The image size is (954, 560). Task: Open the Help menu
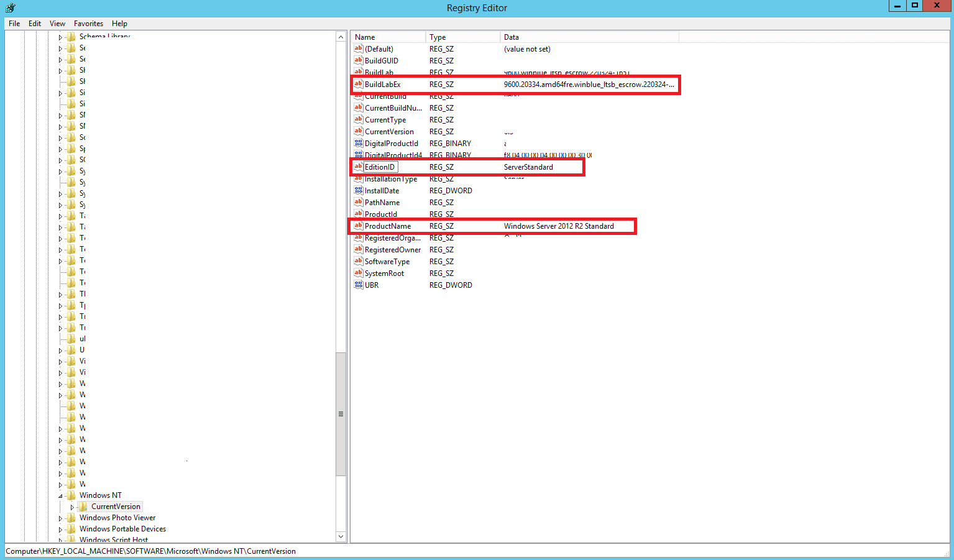click(119, 24)
